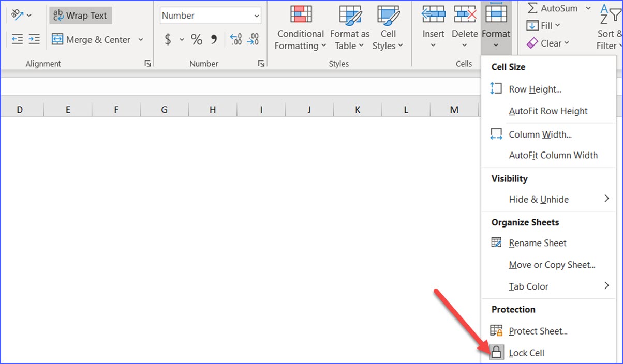Click the Increase Indent icon
This screenshot has height=364, width=623.
click(x=33, y=39)
